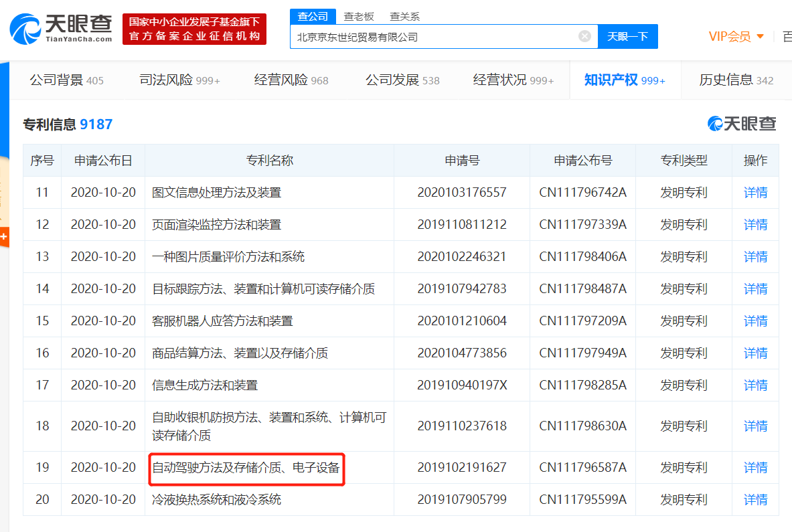Click publication number CN111798630A

583,426
